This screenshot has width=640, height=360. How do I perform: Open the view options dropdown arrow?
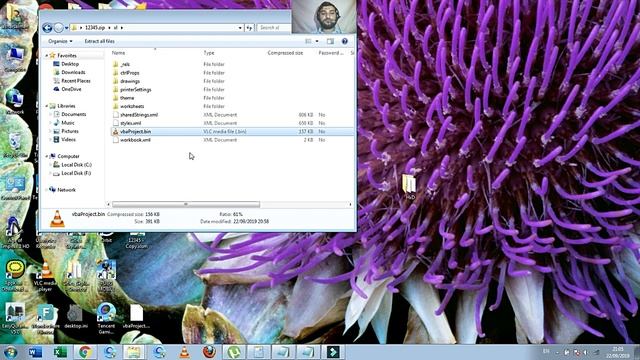pos(317,41)
